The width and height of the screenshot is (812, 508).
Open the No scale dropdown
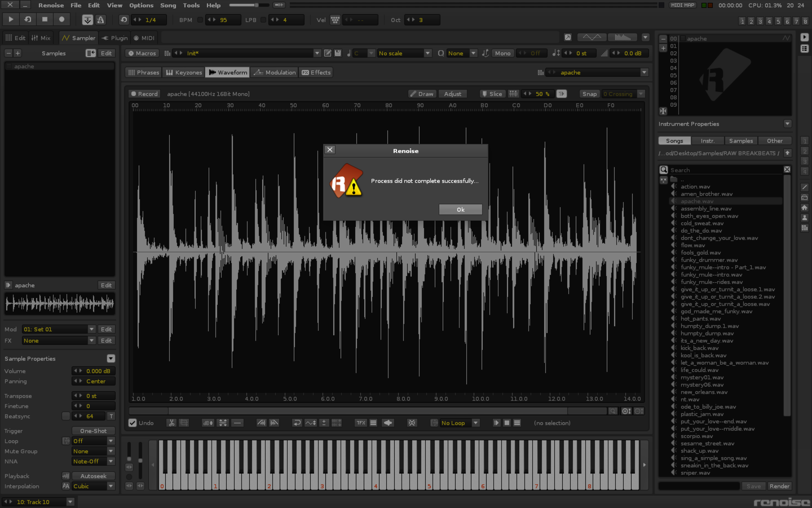click(404, 53)
